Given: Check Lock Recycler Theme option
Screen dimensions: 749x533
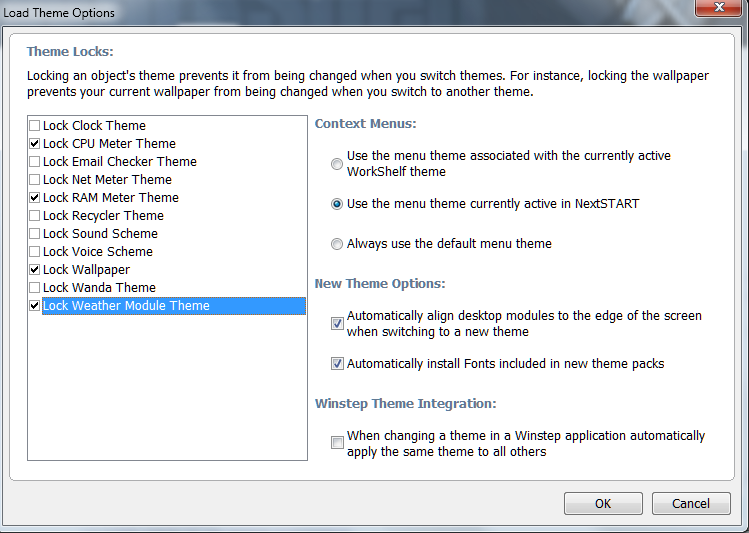Looking at the screenshot, I should pos(35,216).
